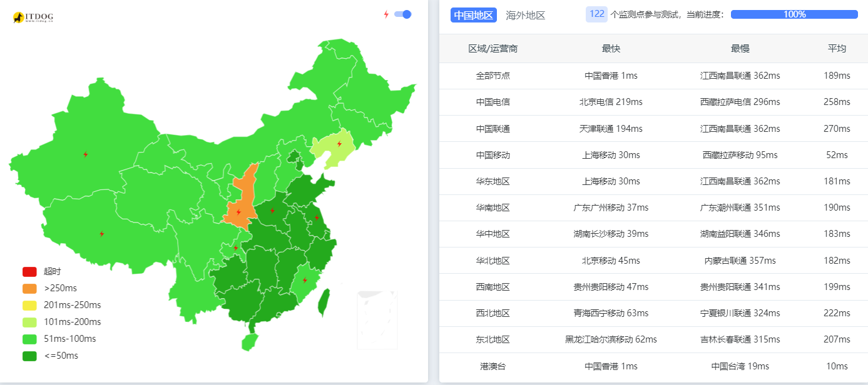Click the 100% progress bar
The width and height of the screenshot is (868, 385).
(x=794, y=14)
